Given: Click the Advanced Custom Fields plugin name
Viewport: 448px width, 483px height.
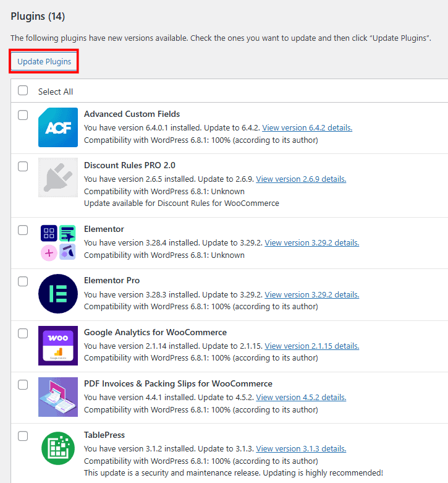Looking at the screenshot, I should (x=132, y=114).
